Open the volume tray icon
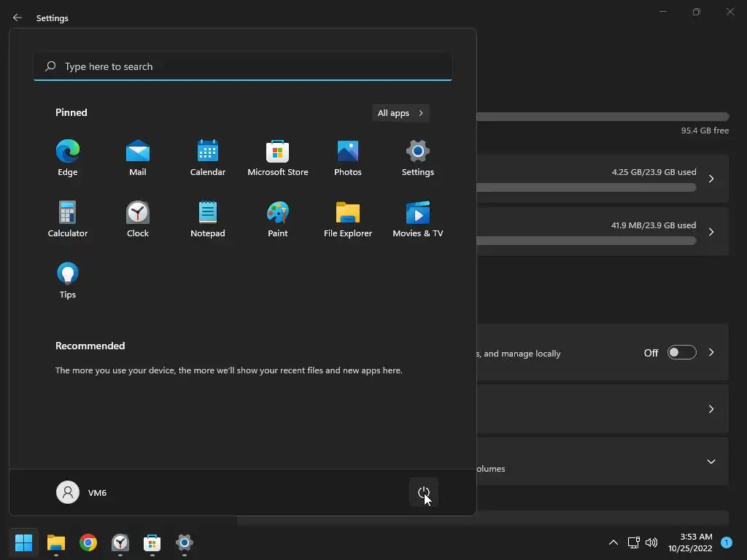This screenshot has width=747, height=560. [651, 542]
